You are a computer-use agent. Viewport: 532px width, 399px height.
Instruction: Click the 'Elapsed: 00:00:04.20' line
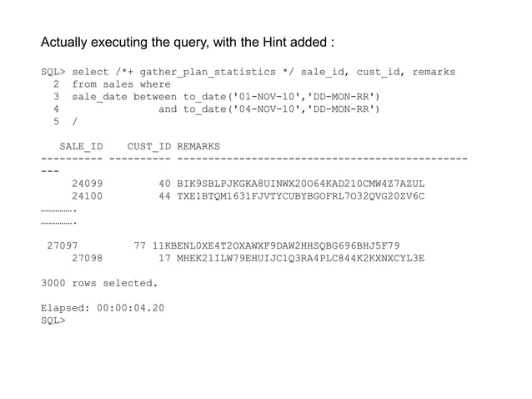point(103,308)
